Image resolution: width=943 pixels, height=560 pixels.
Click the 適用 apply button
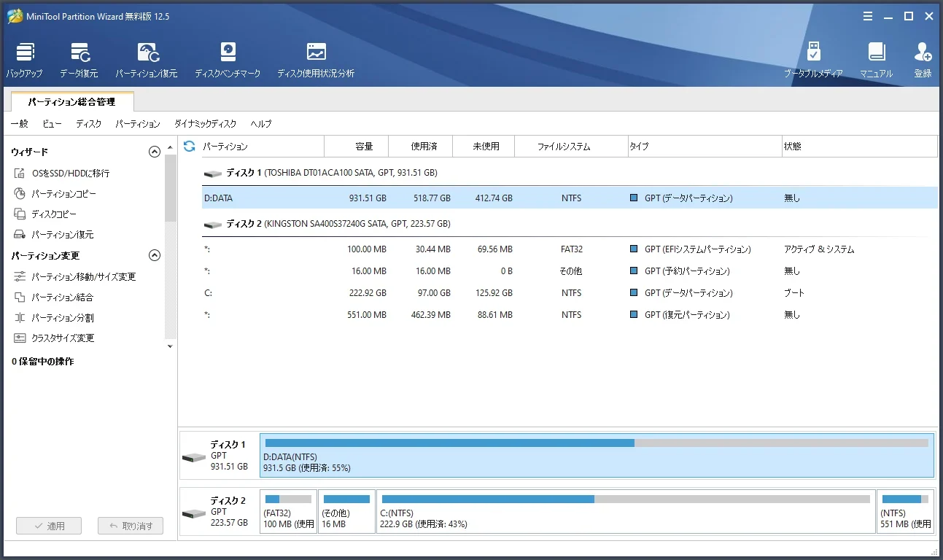point(49,526)
